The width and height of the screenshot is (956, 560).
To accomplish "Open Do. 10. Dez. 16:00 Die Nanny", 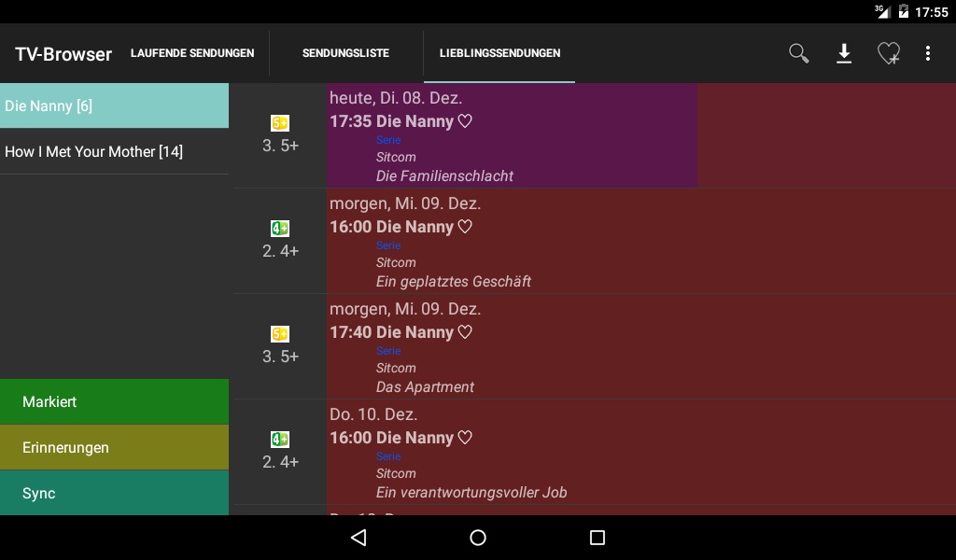I will 640,452.
